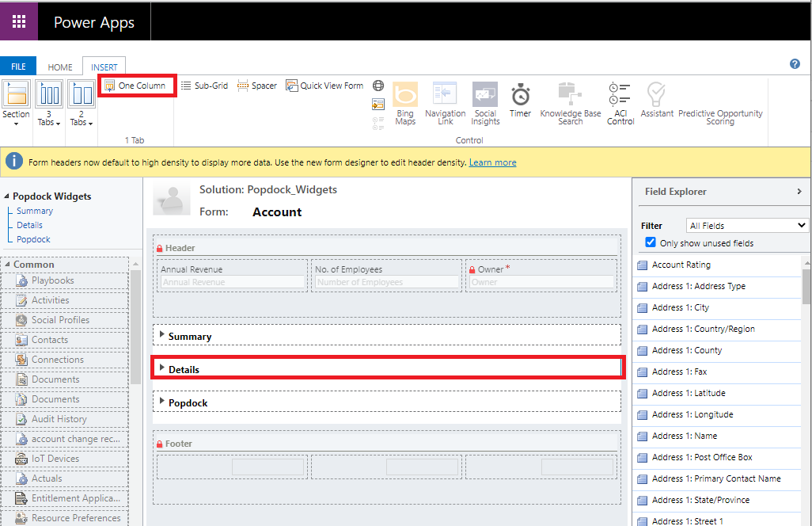Select Actuals navigation item
Viewport: 812px width, 526px height.
(65, 478)
